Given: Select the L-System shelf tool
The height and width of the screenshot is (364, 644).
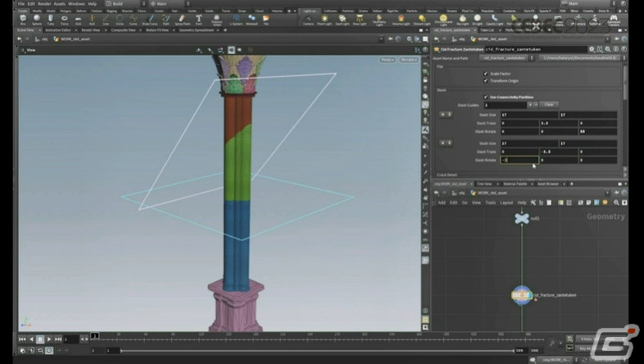Looking at the screenshot, I should (236, 20).
